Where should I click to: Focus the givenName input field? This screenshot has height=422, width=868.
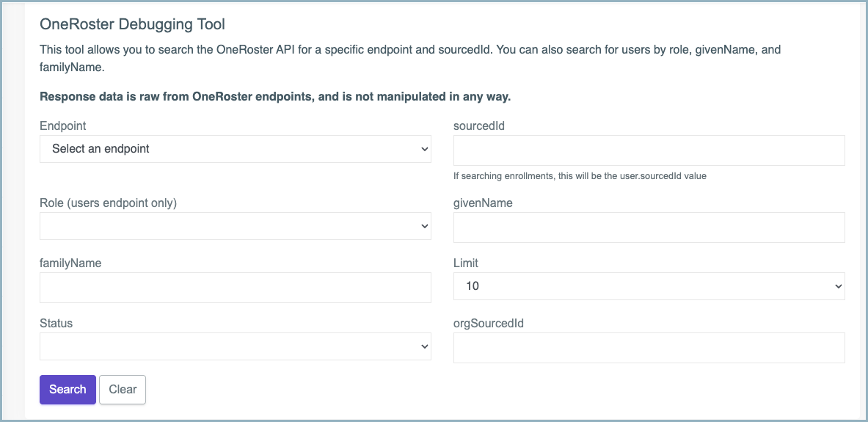click(649, 227)
